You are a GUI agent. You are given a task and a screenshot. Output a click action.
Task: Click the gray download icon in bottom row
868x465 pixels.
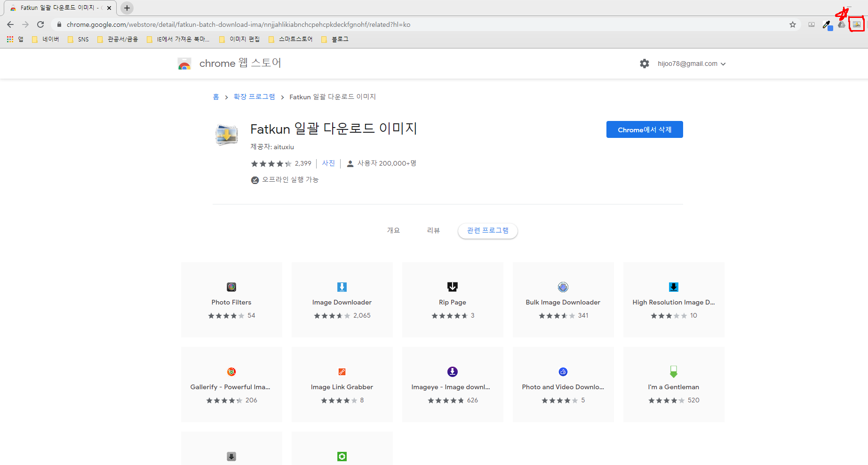pyautogui.click(x=231, y=456)
